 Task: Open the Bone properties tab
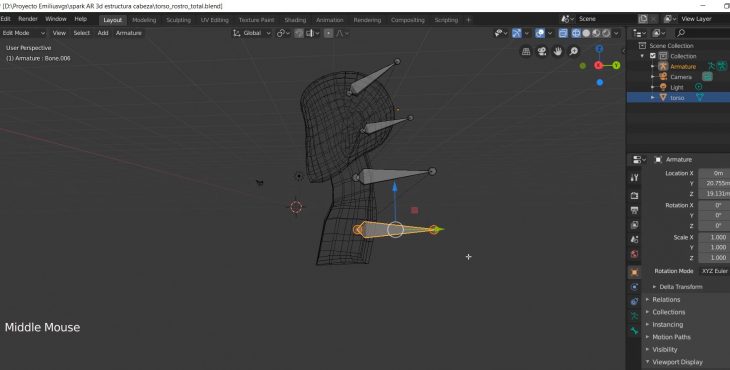tap(634, 331)
